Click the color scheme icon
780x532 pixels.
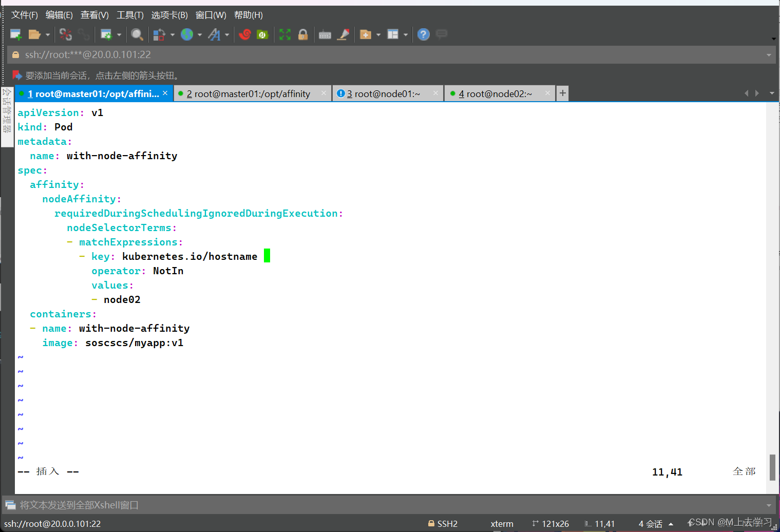tap(159, 34)
